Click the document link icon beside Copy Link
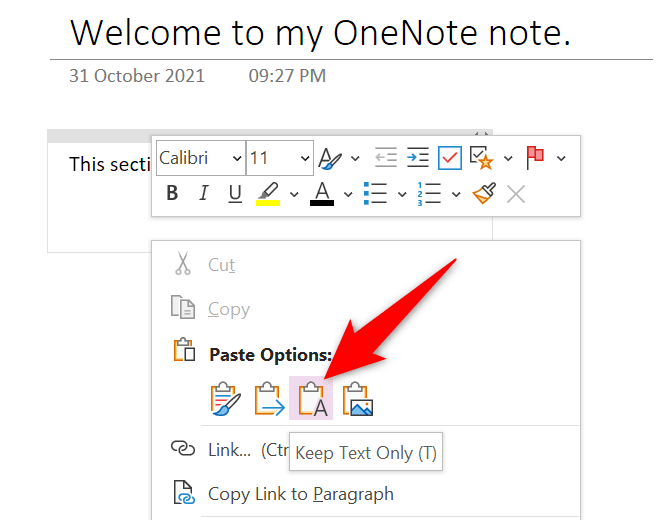The height and width of the screenshot is (520, 663). point(184,493)
